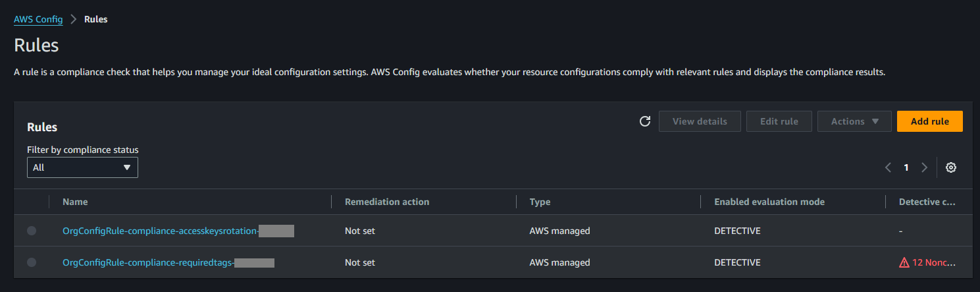Go to previous page arrow
Screen dimensions: 980x292
(x=888, y=167)
